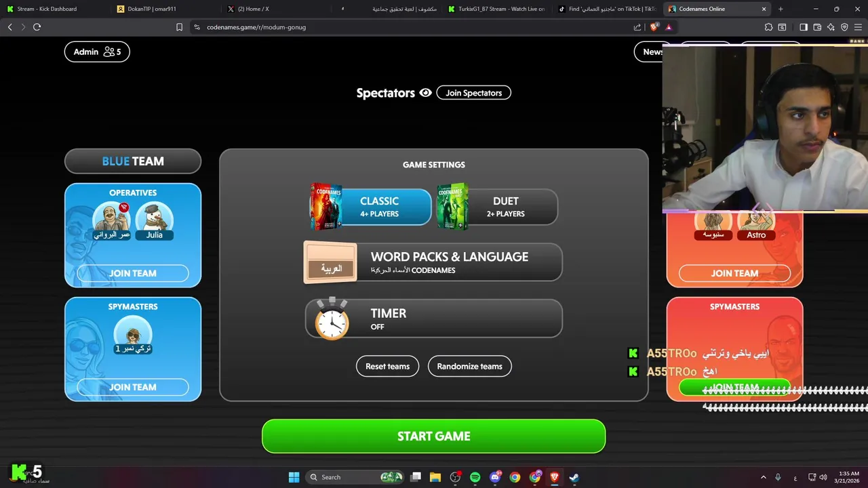868x488 pixels.
Task: Click Reset teams button
Action: 387,366
